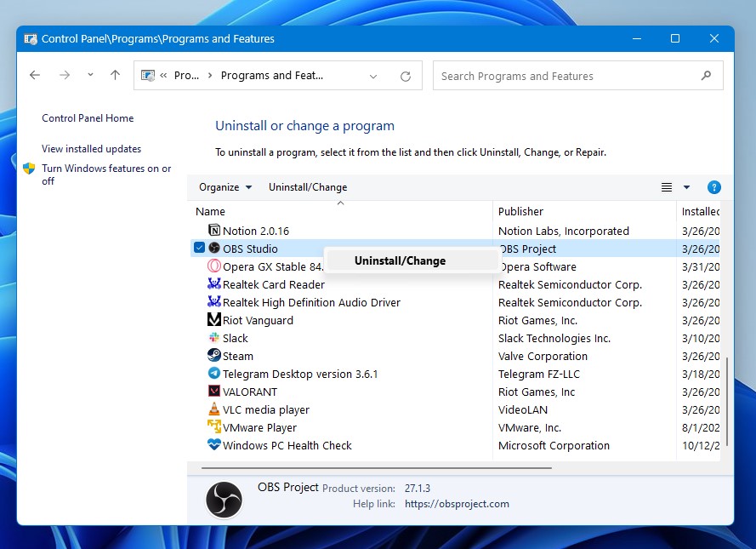Click the Telegram FZ-LLC publisher cell
This screenshot has height=549, width=756.
tap(539, 374)
